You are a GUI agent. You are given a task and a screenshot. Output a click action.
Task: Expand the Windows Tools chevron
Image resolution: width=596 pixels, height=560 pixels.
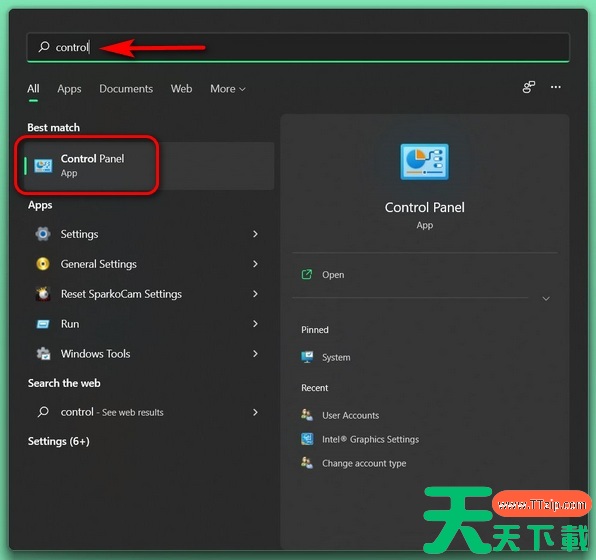coord(255,354)
